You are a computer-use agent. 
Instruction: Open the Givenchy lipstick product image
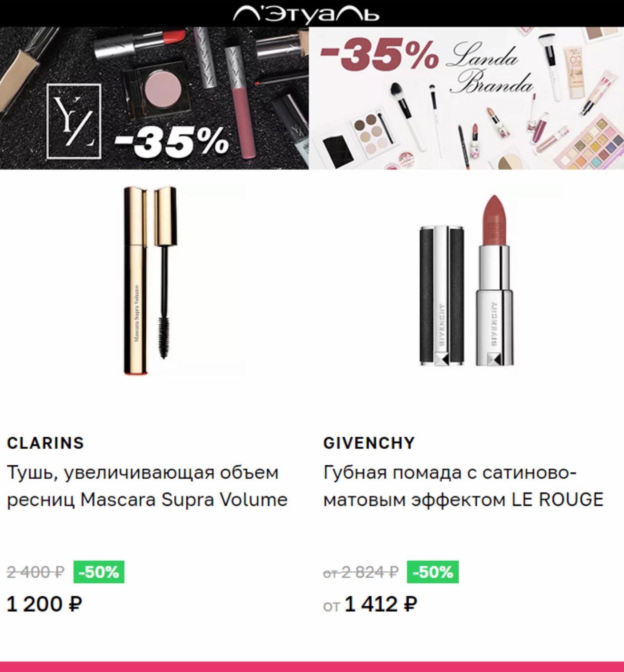click(467, 280)
